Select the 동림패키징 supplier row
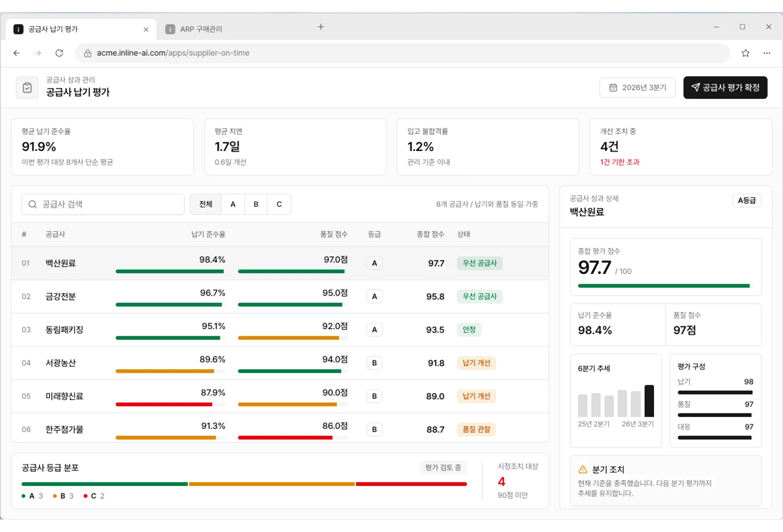Viewport: 783px width, 532px height. pyautogui.click(x=280, y=330)
